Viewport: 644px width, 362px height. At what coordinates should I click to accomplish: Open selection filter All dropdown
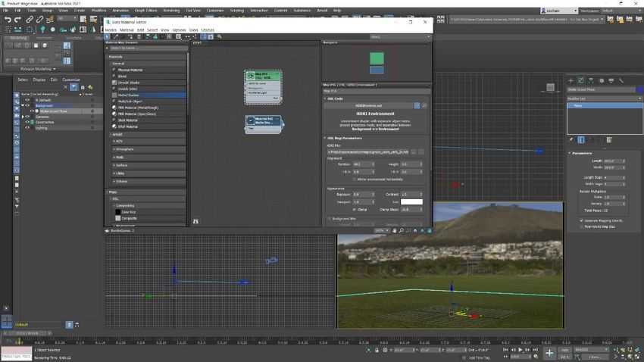[x=67, y=18]
